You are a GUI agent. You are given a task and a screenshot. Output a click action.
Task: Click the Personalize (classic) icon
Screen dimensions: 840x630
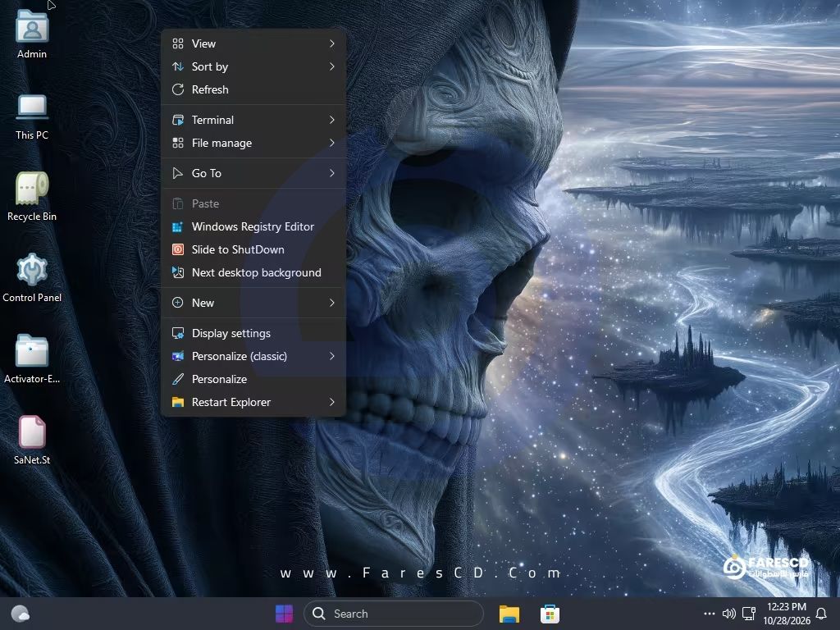(x=178, y=356)
